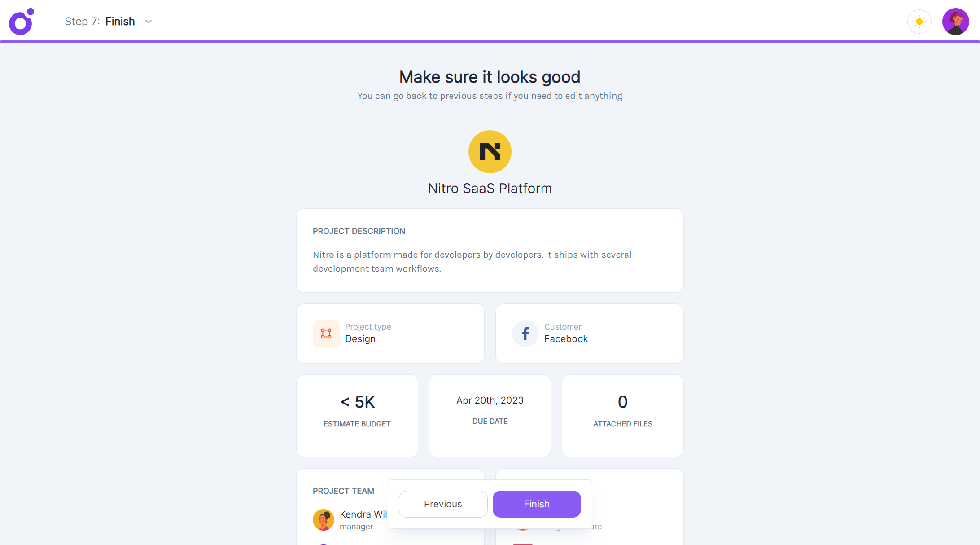Click the Facebook customer icon
980x545 pixels.
525,334
